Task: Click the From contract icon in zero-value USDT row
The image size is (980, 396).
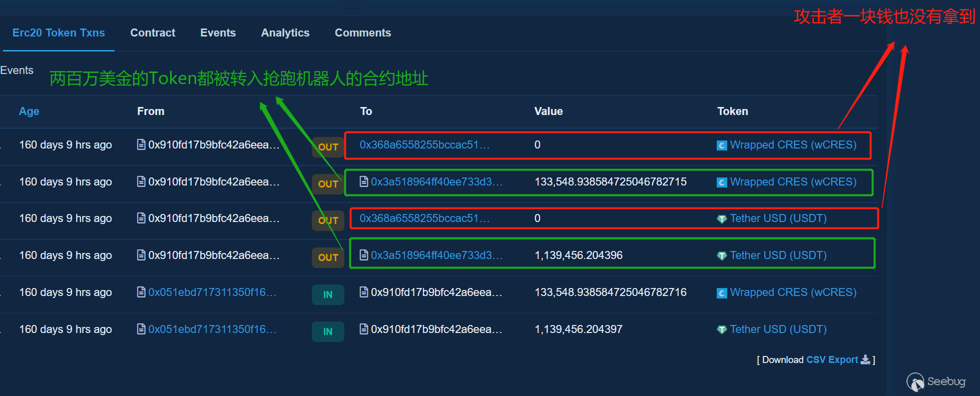Action: point(141,218)
